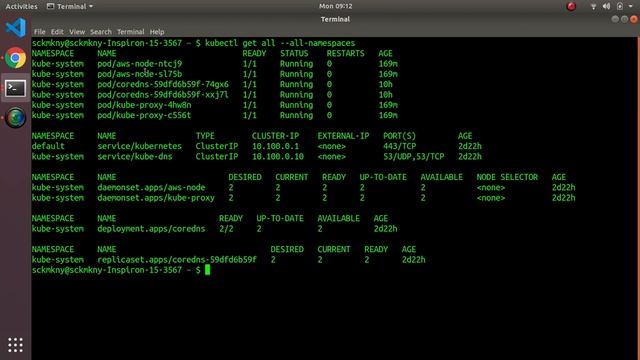Select the Terminal icon in the dock
The width and height of the screenshot is (640, 360).
click(16, 88)
